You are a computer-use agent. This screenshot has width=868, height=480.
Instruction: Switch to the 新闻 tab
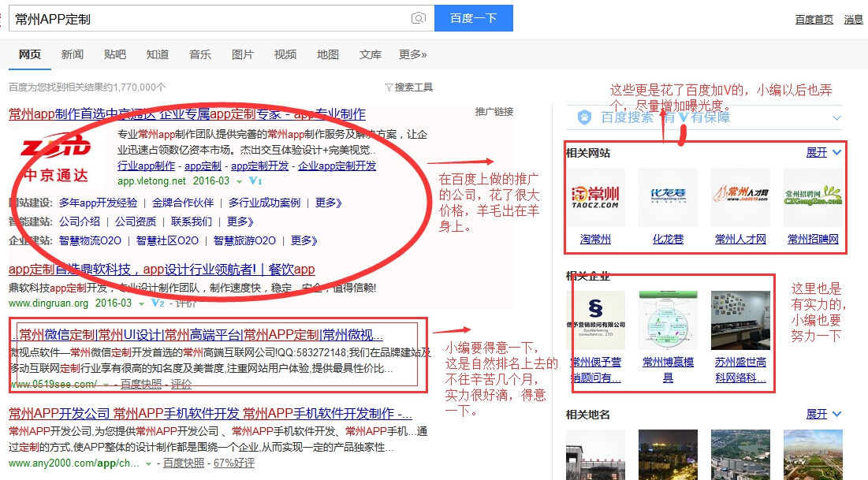coord(73,54)
